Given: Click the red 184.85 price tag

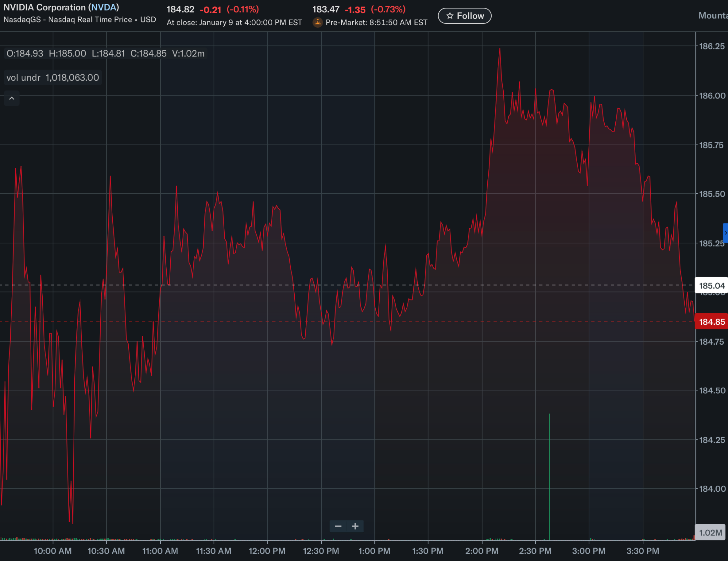Looking at the screenshot, I should (711, 322).
